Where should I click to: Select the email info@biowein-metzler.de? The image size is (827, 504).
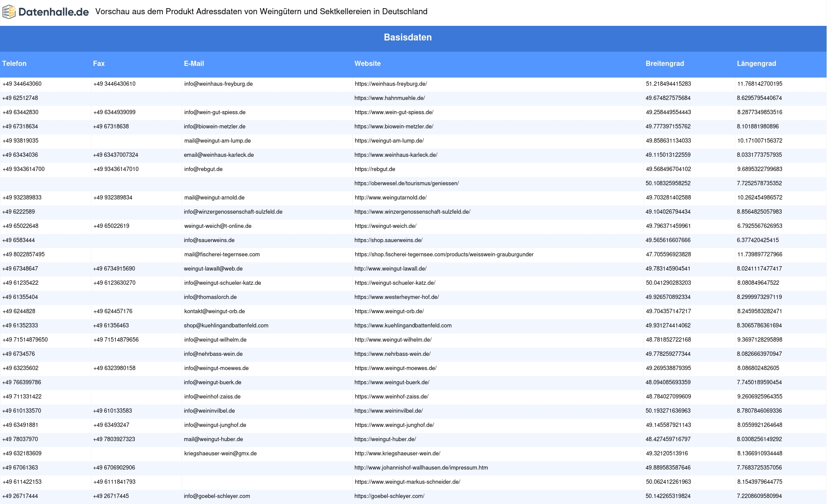(215, 127)
